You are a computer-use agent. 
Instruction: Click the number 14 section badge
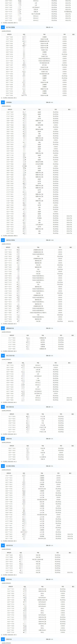pyautogui.click(x=3, y=328)
